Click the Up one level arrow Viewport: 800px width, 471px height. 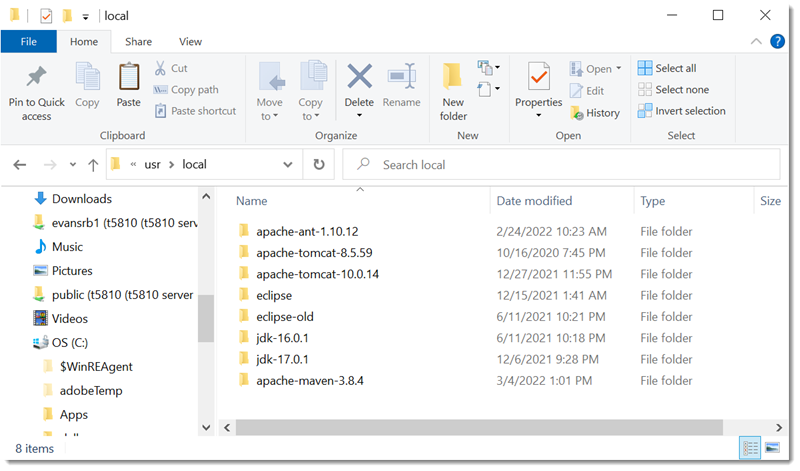pos(93,164)
